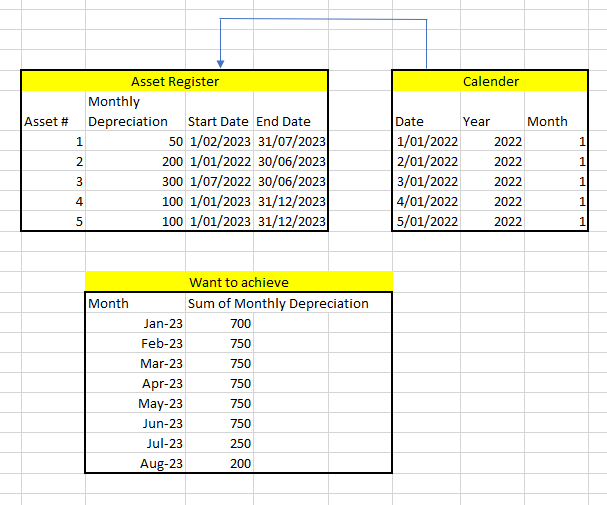This screenshot has width=607, height=505.
Task: Select the "Want to achieve" yellow title cell
Action: (239, 281)
